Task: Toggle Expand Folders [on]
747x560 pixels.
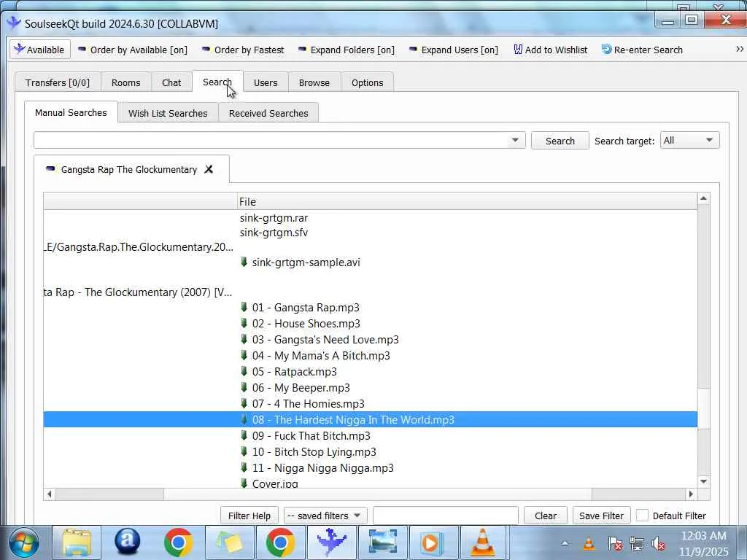Action: 347,50
